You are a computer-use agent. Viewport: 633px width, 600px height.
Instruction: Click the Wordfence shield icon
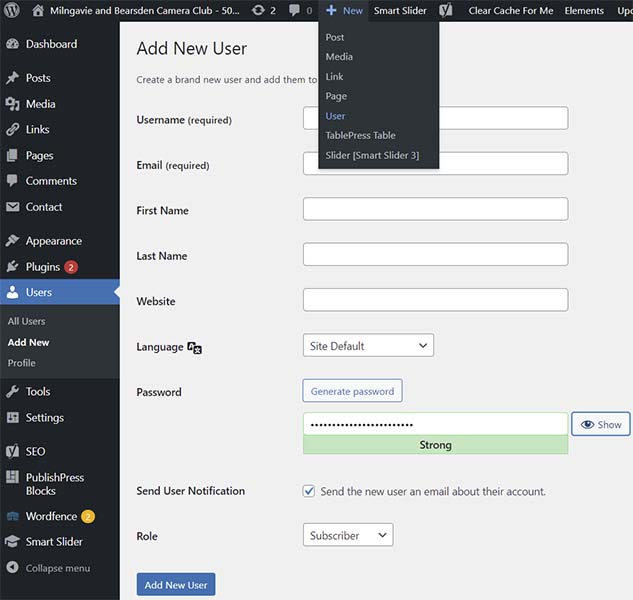click(13, 516)
